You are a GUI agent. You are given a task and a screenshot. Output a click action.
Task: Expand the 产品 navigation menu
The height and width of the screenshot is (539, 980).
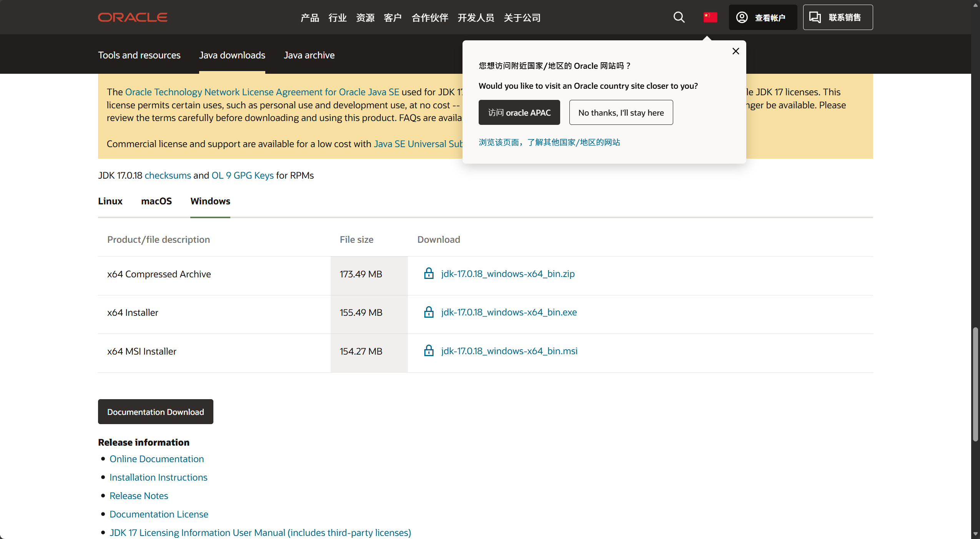(x=309, y=18)
